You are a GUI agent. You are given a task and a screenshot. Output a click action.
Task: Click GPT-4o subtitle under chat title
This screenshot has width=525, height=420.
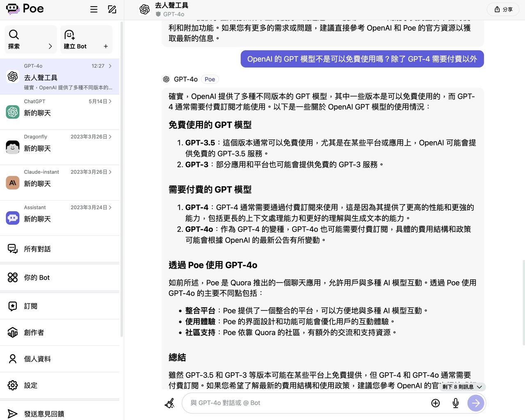click(x=173, y=14)
